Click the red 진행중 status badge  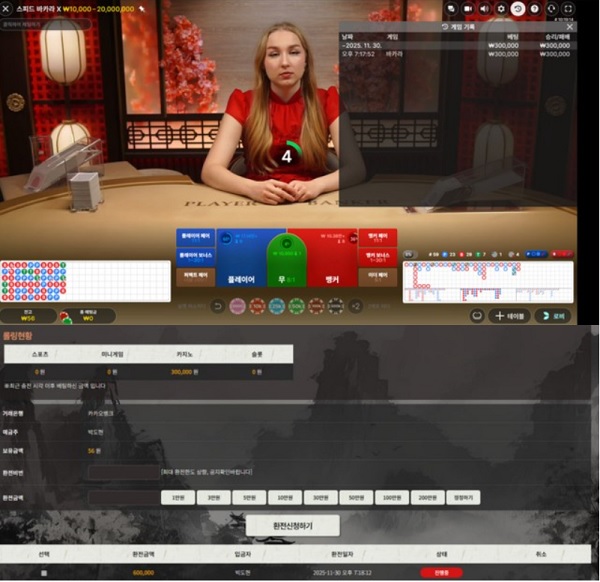[442, 573]
